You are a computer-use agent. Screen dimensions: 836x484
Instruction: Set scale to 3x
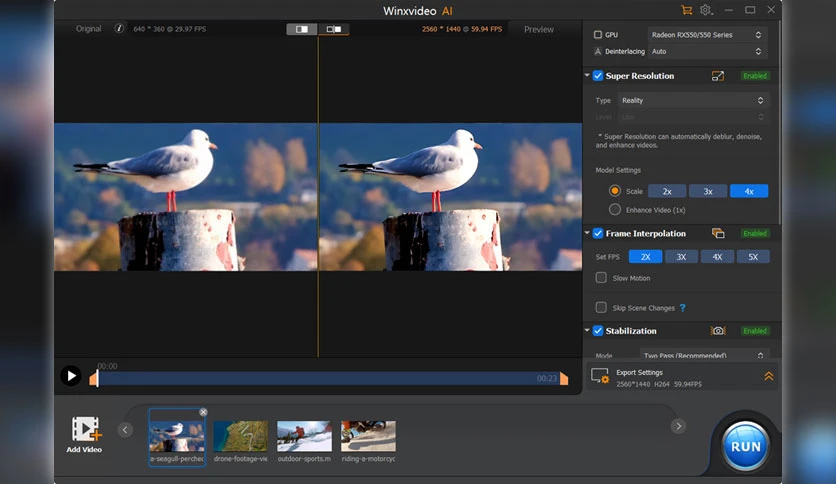(708, 191)
